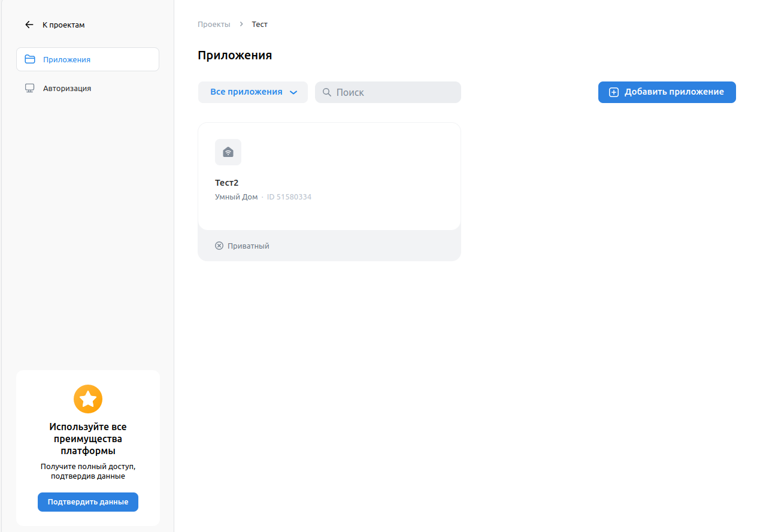Screen dimensions: 757x532
Task: Click the magnifier icon in the search box
Action: 327,92
